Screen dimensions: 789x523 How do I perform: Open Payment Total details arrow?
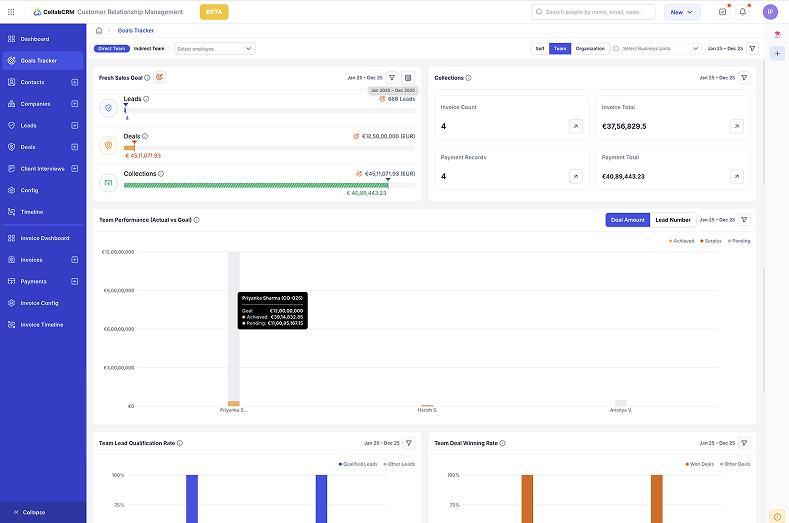(x=736, y=176)
